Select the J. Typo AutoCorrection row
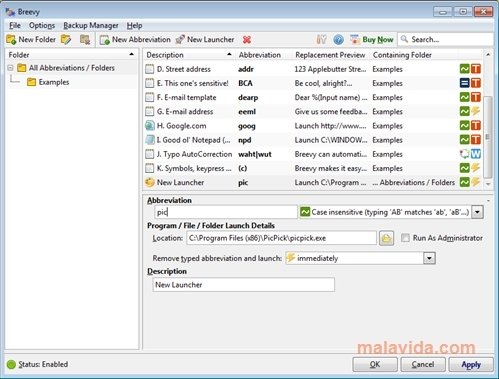The height and width of the screenshot is (379, 499). pos(313,154)
